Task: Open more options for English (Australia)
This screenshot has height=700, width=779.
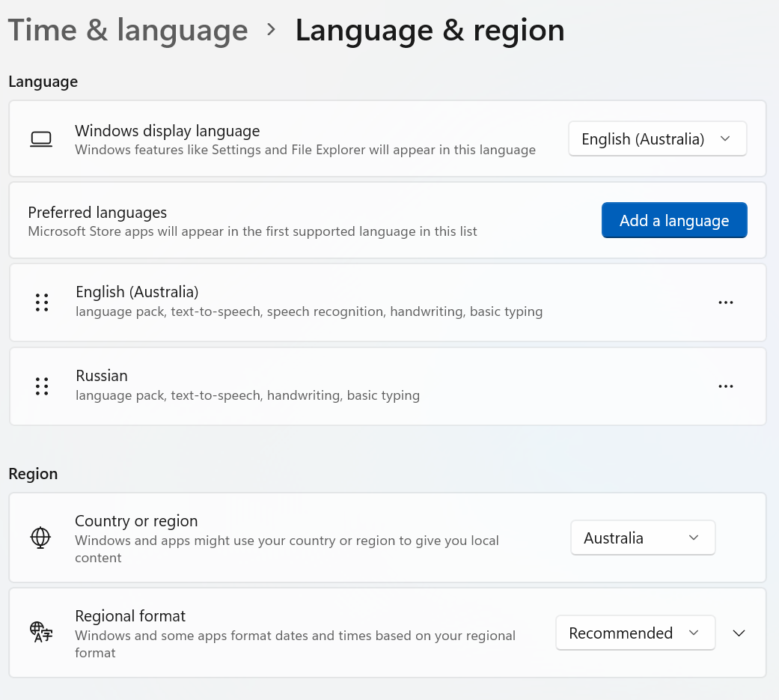Action: [x=725, y=302]
